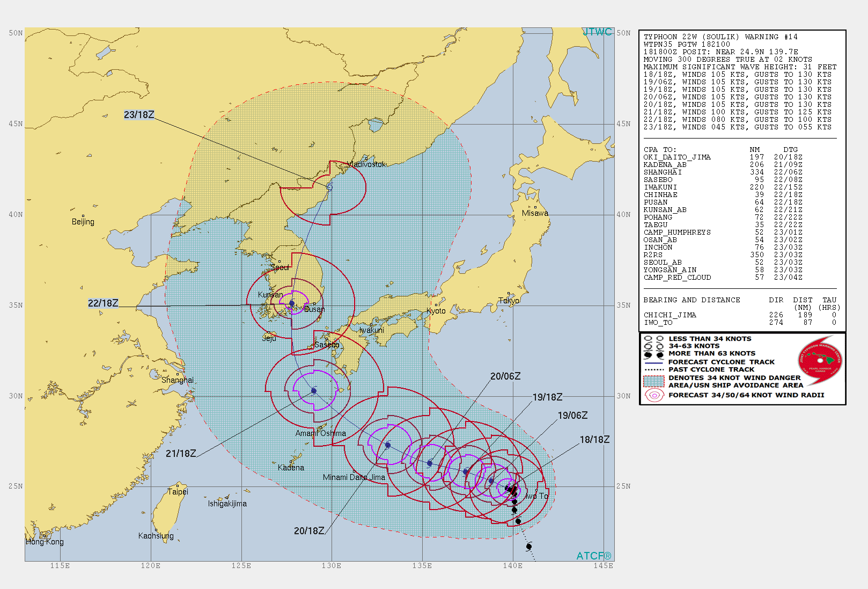The width and height of the screenshot is (868, 589).
Task: Click the 23/18Z winds 045 KTS forecast line
Action: 738,127
